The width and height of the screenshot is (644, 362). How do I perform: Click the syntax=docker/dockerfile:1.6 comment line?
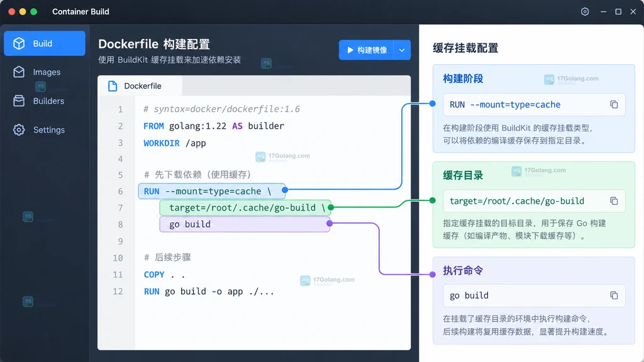tap(221, 109)
